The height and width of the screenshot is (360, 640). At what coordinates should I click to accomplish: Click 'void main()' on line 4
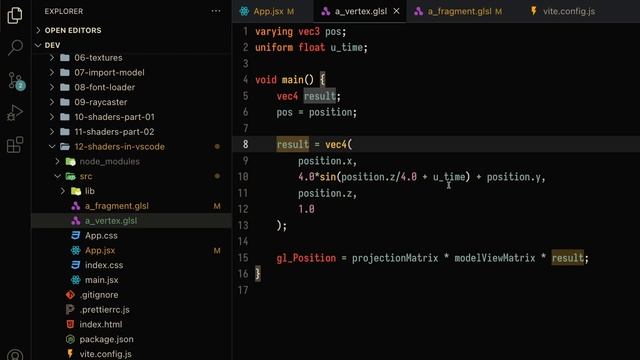tap(284, 80)
